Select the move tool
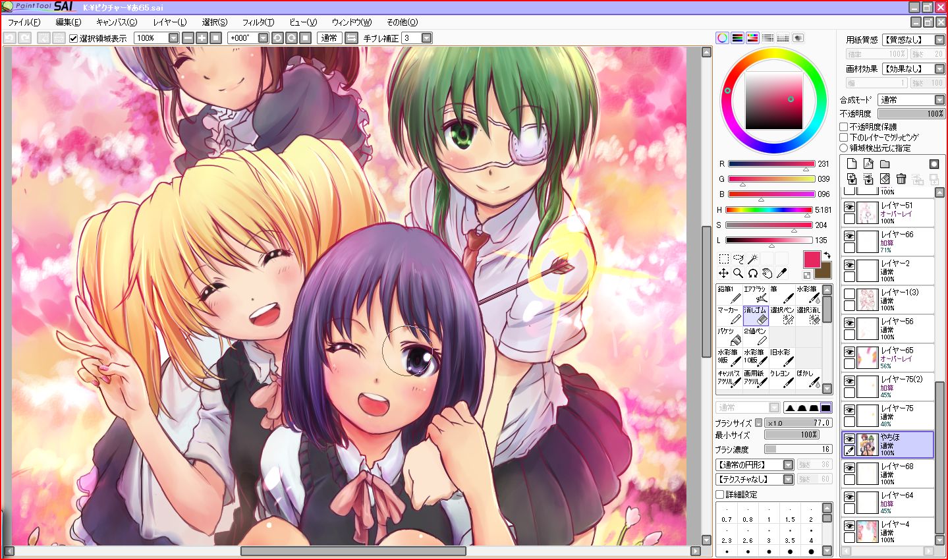Image resolution: width=948 pixels, height=560 pixels. (x=723, y=273)
